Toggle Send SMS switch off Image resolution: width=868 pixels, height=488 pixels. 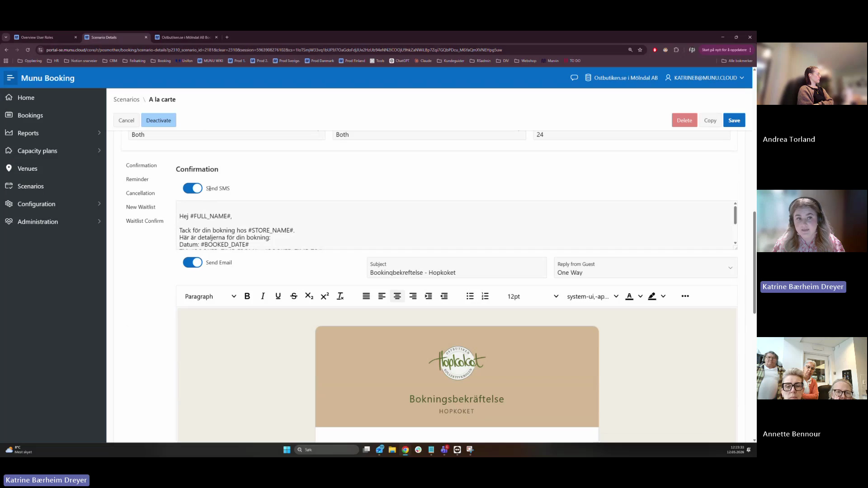point(193,188)
